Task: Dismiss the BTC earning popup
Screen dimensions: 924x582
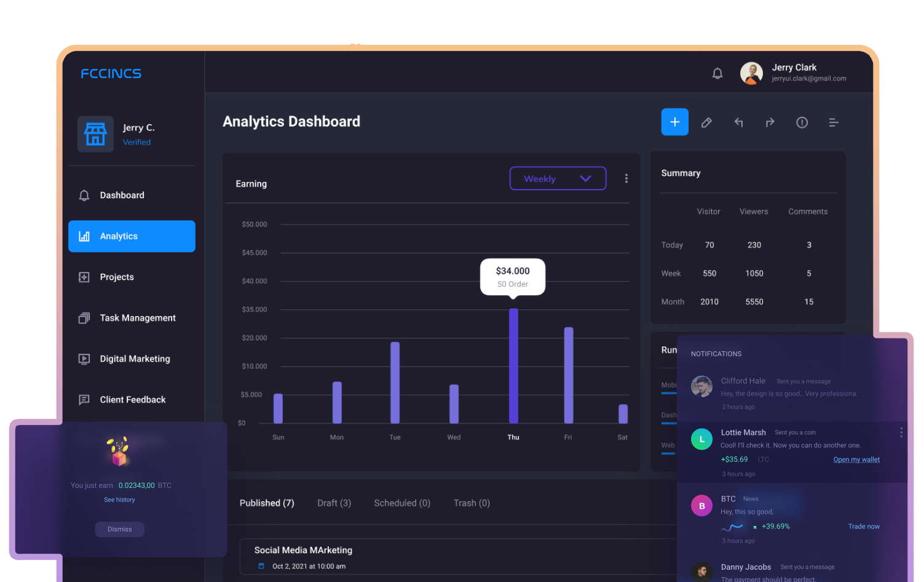Action: click(120, 529)
